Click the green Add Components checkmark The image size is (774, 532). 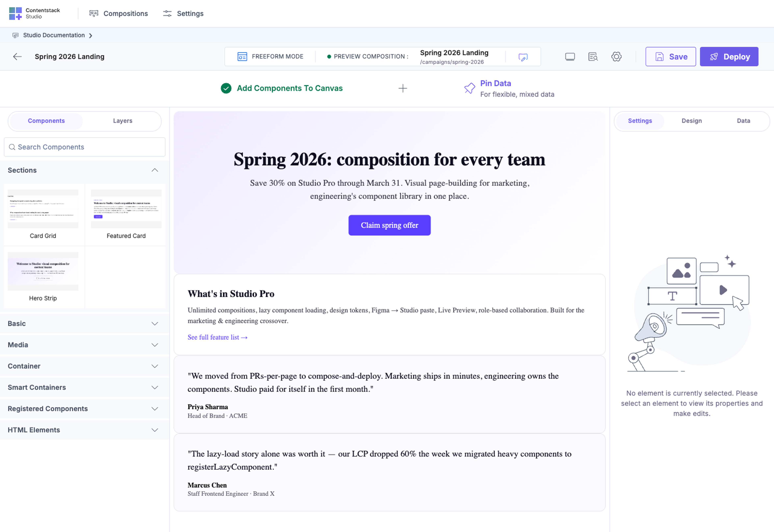tap(226, 88)
